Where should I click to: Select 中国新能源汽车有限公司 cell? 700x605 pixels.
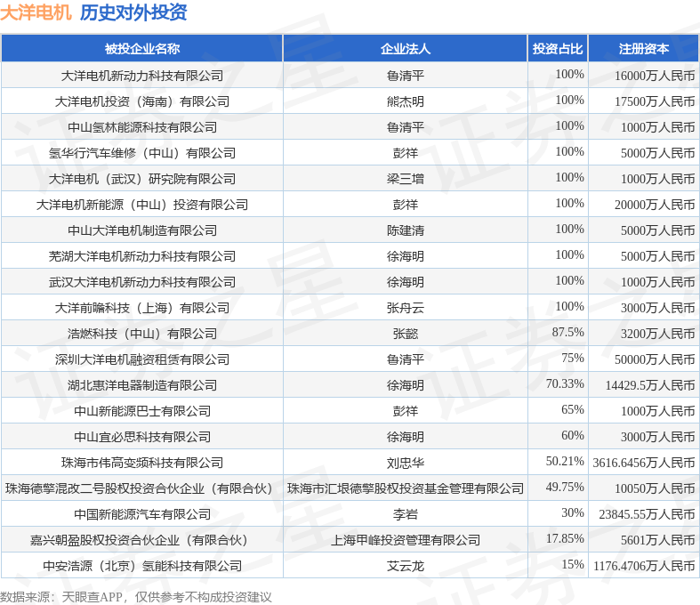click(142, 514)
